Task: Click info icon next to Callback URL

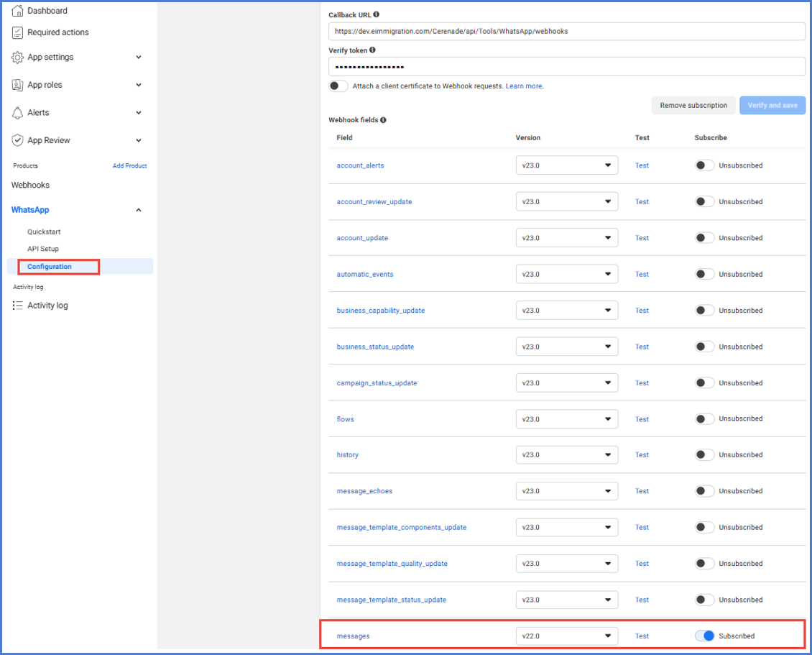Action: point(377,14)
